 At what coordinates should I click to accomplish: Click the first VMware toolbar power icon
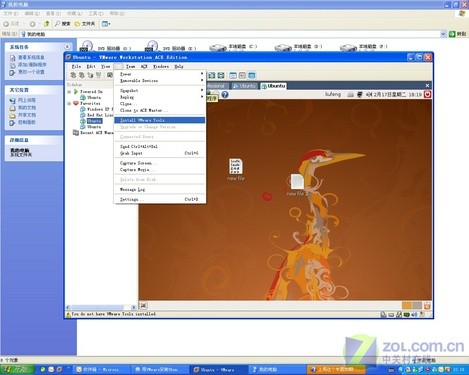(x=73, y=75)
